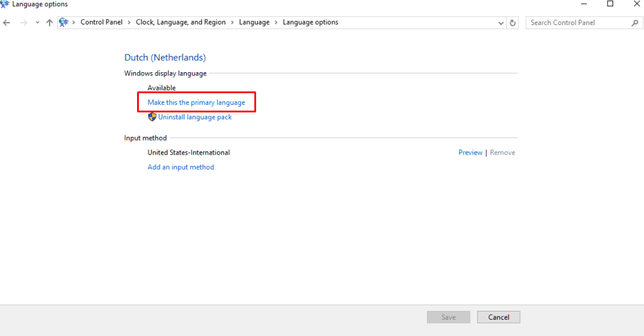Click the Available status text
644x336 pixels.
[162, 88]
